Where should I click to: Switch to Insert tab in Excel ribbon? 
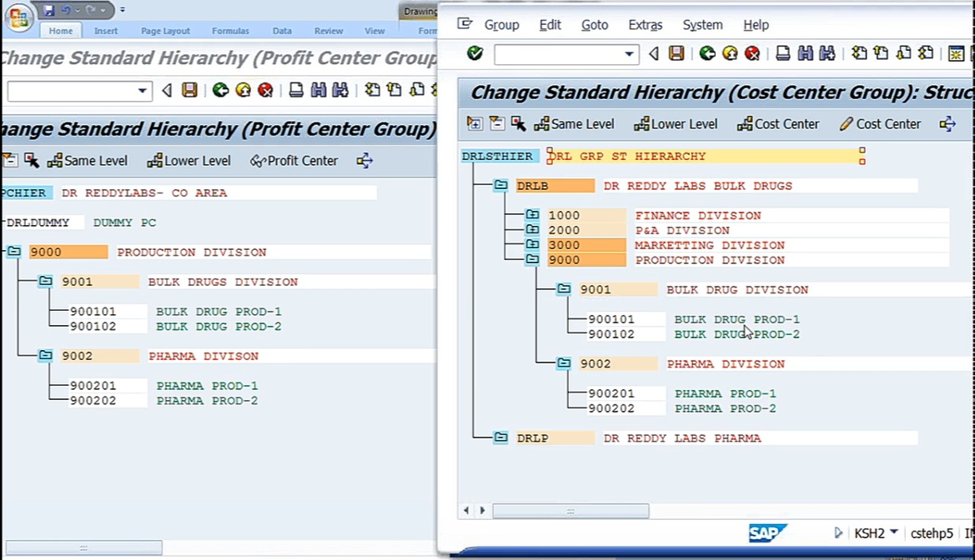tap(106, 31)
